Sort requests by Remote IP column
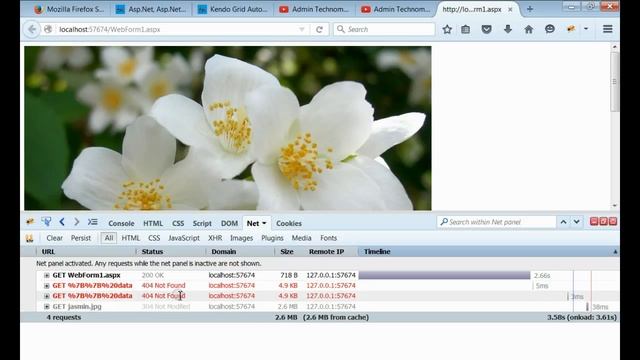The width and height of the screenshot is (640, 360). 328,252
